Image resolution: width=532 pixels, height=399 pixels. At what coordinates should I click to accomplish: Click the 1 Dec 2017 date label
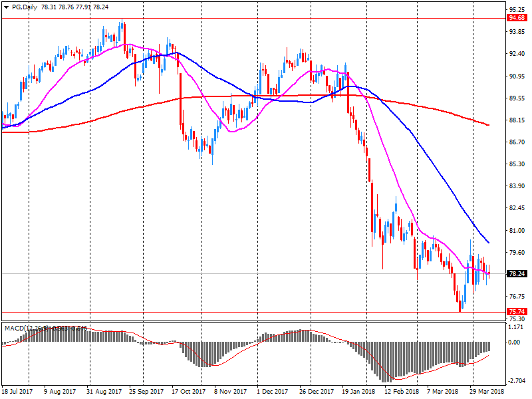[x=273, y=391]
